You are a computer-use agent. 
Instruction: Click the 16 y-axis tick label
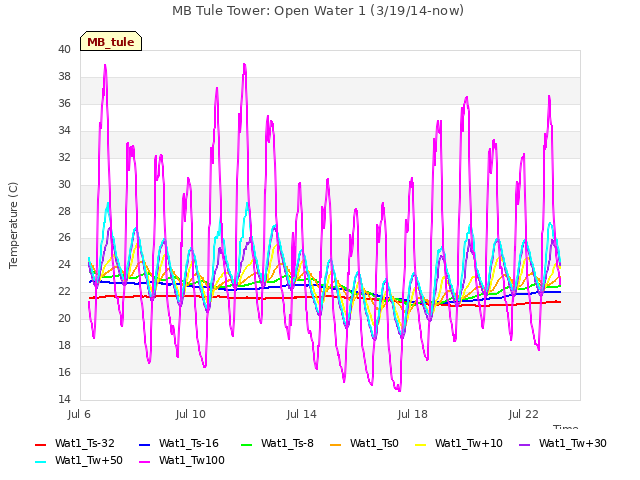64,372
